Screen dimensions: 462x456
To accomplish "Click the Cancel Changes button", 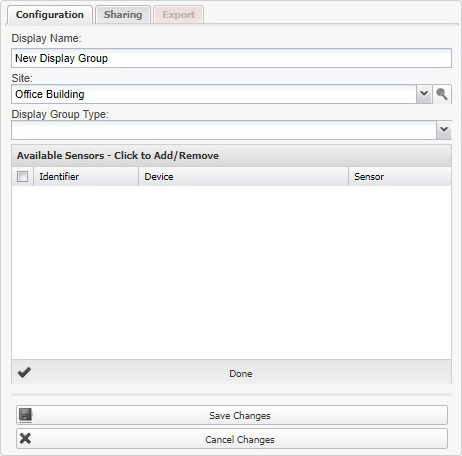I will coord(232,439).
